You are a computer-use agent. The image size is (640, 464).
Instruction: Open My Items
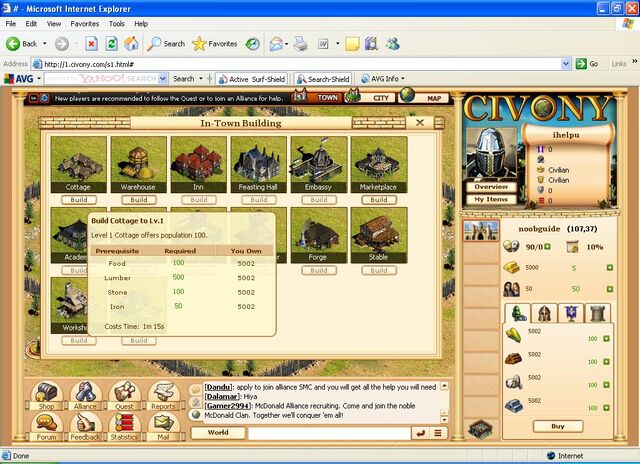[491, 199]
